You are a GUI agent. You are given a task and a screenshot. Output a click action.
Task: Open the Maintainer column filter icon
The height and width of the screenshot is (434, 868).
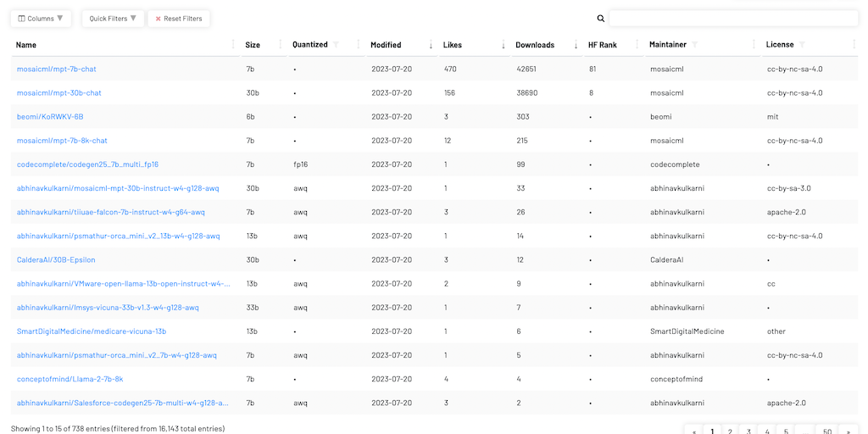pyautogui.click(x=695, y=44)
